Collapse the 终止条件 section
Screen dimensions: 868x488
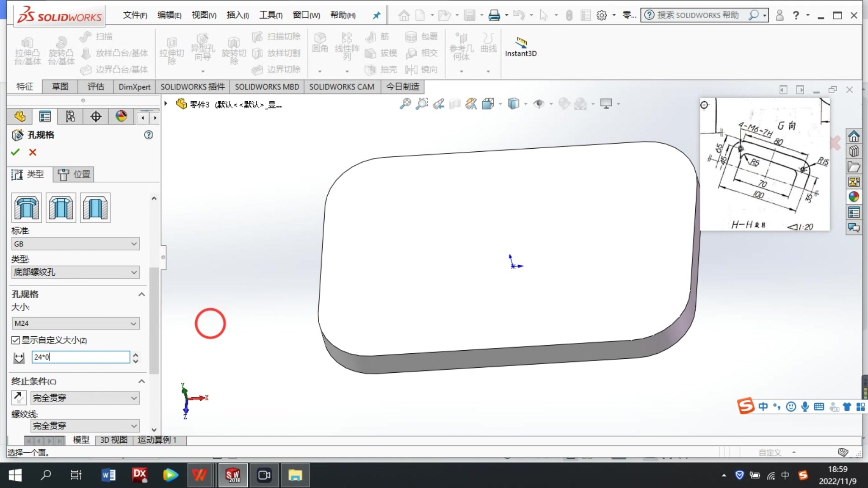[x=142, y=381]
